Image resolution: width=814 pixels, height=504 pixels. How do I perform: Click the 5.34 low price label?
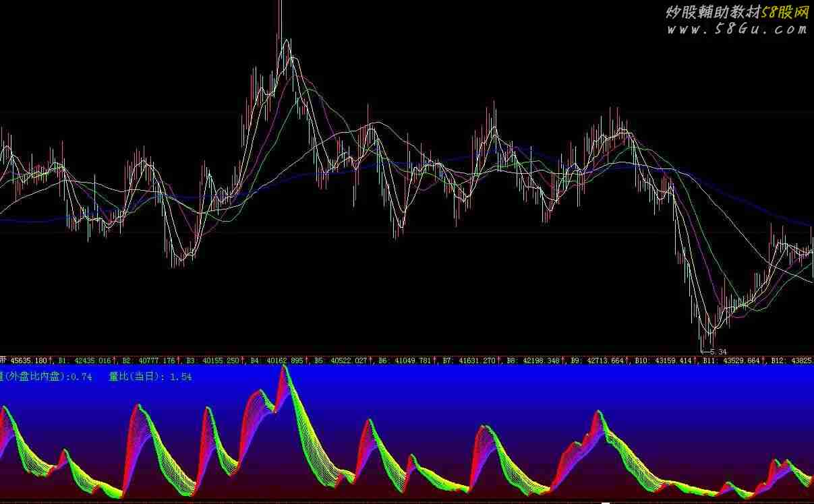718,352
